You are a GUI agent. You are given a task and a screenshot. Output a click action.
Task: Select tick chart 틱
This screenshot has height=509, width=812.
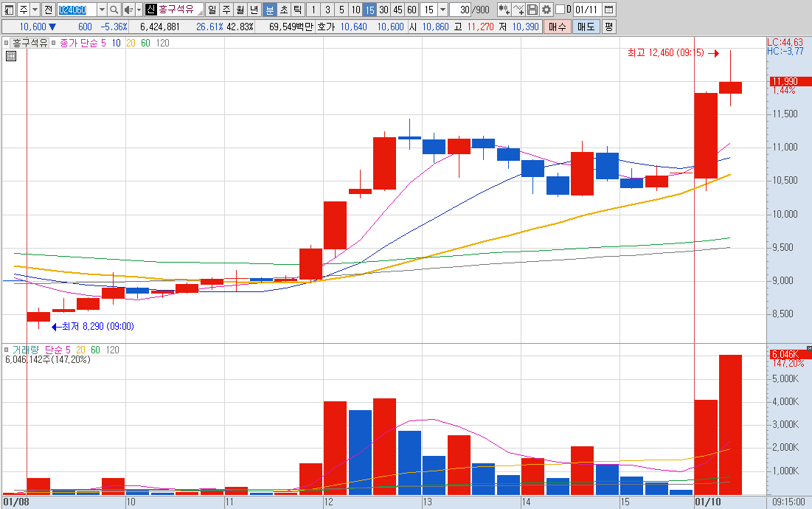click(298, 10)
